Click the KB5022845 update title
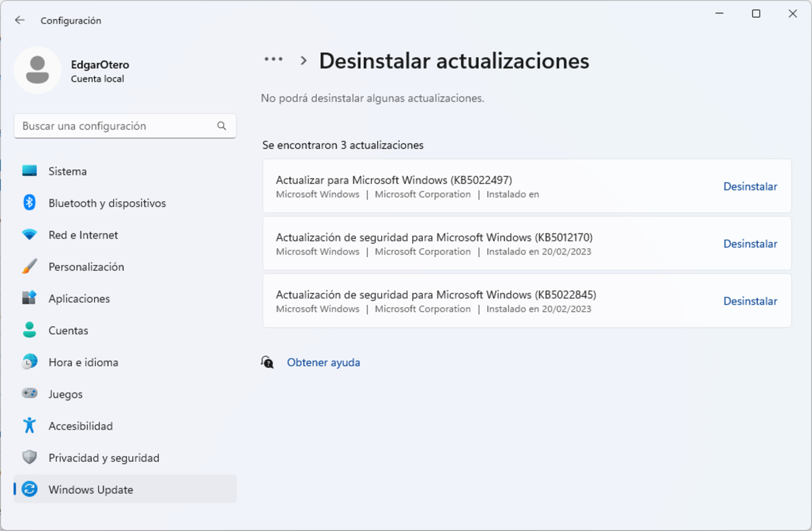 pos(436,295)
